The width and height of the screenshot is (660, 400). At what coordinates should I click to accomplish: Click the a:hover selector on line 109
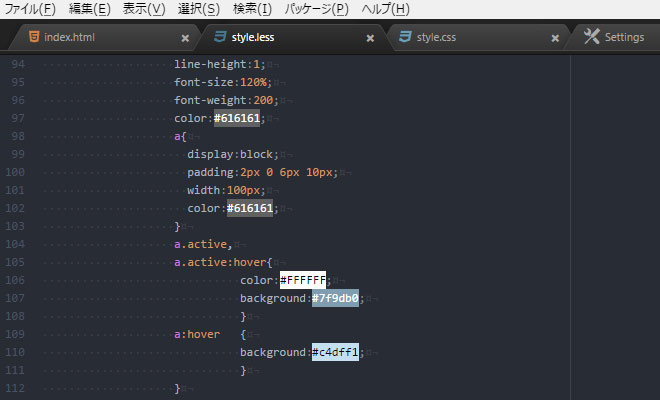click(197, 334)
